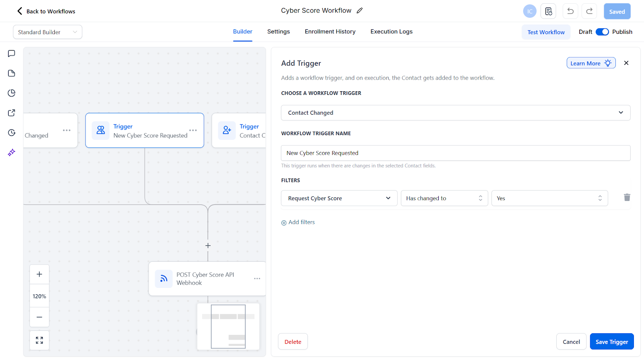Screen dimensions: 644x361
Task: Open the comments sidebar icon
Action: 12,53
